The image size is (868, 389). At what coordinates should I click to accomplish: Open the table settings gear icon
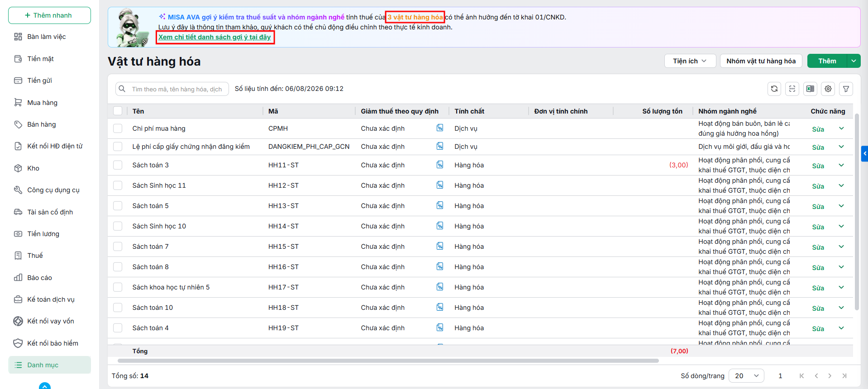[828, 89]
